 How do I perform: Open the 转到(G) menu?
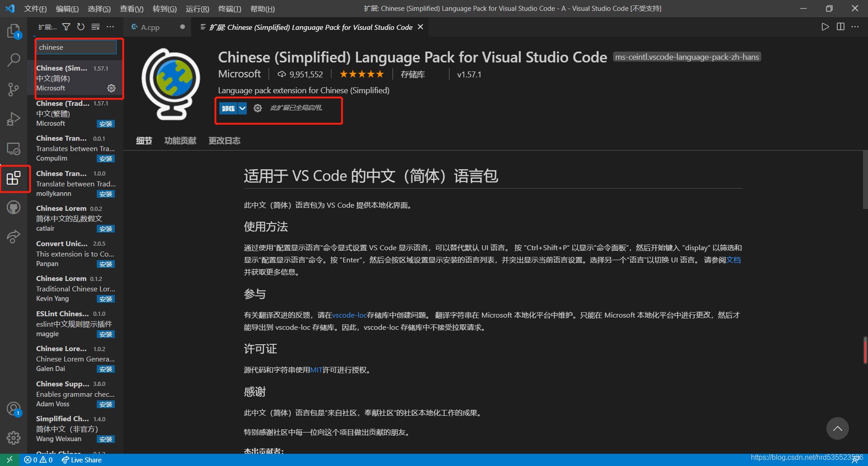pyautogui.click(x=165, y=9)
